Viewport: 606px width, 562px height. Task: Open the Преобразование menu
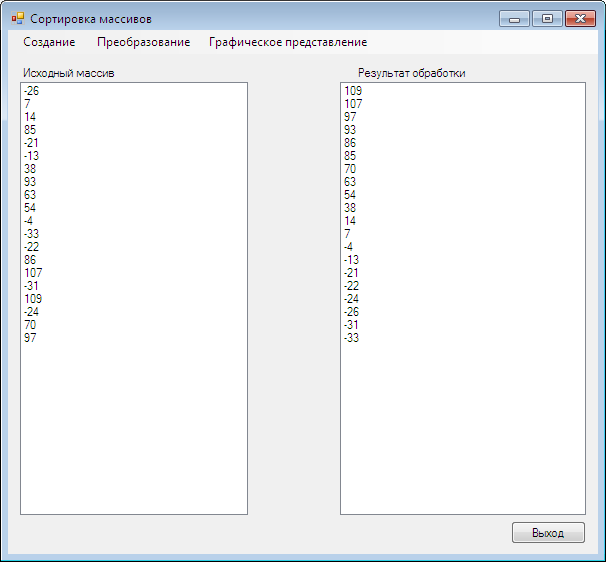[x=143, y=42]
